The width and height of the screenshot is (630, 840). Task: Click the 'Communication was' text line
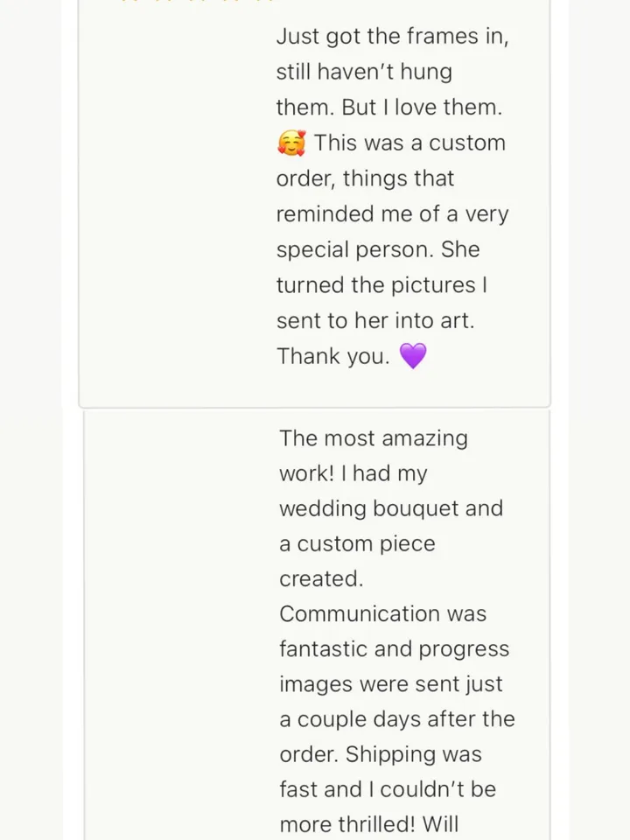382,613
